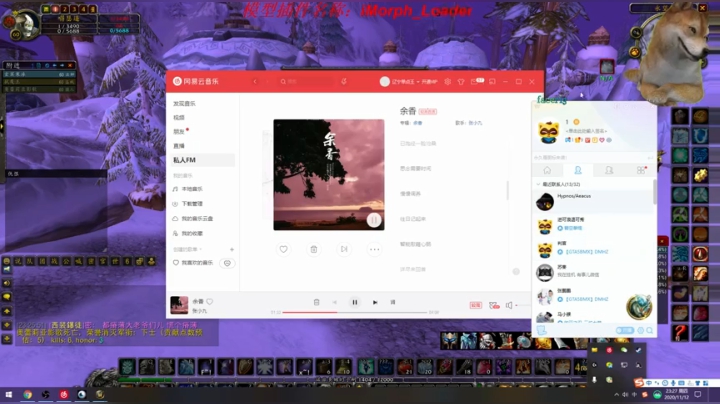Image resolution: width=720 pixels, height=404 pixels.
Task: Click the lyrics panel scrollbar
Action: click(507, 191)
